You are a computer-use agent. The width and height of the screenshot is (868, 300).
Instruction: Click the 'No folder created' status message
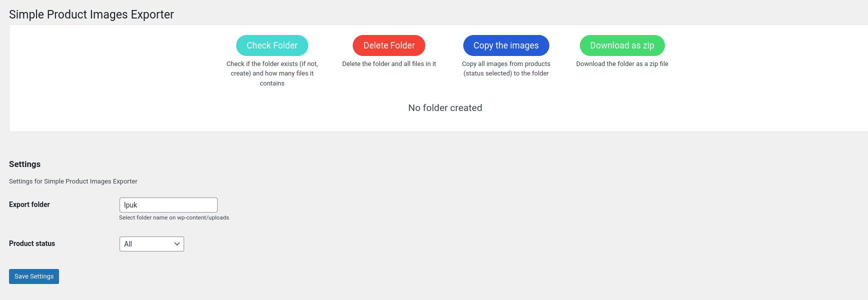[x=445, y=108]
